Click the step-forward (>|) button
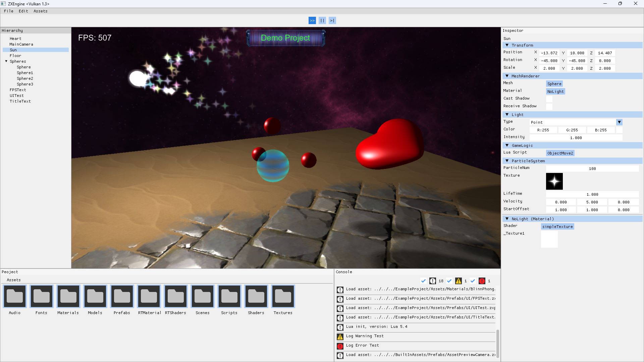The width and height of the screenshot is (644, 362). tap(332, 20)
